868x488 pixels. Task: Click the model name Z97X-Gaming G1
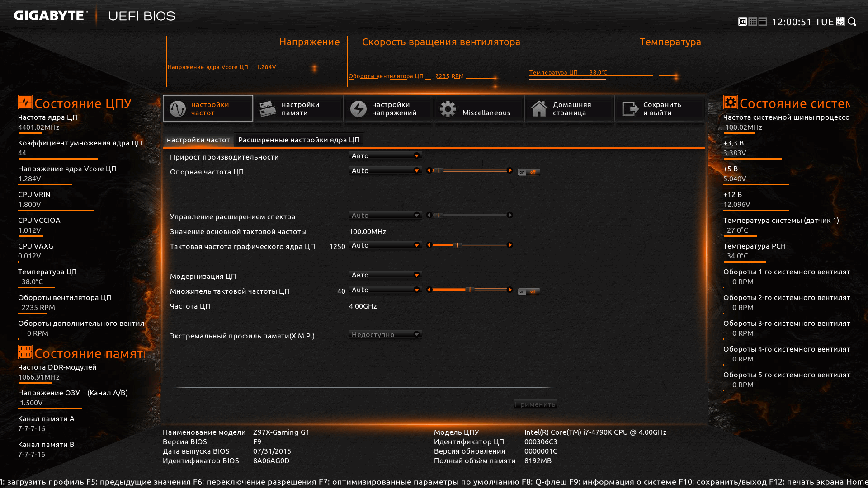(281, 432)
